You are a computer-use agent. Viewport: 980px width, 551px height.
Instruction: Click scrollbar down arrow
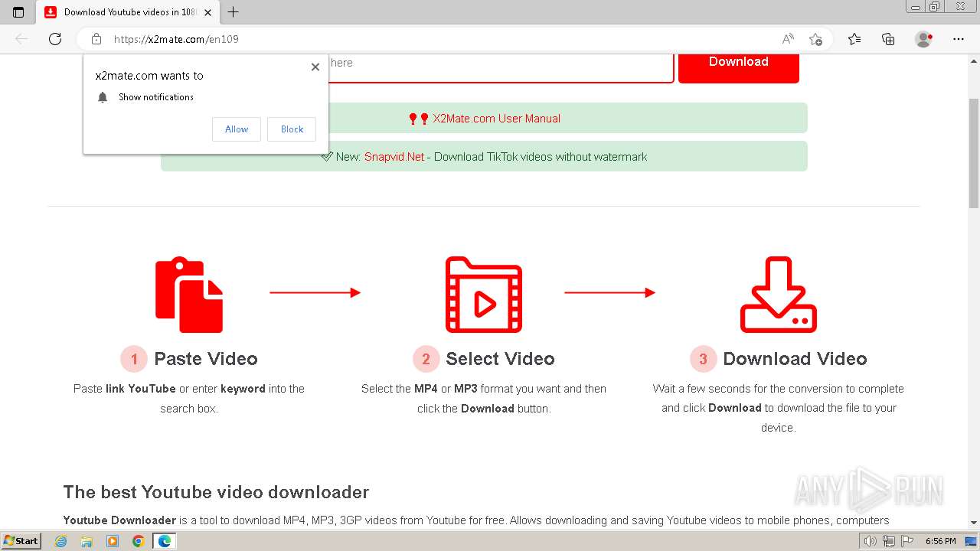pyautogui.click(x=973, y=523)
